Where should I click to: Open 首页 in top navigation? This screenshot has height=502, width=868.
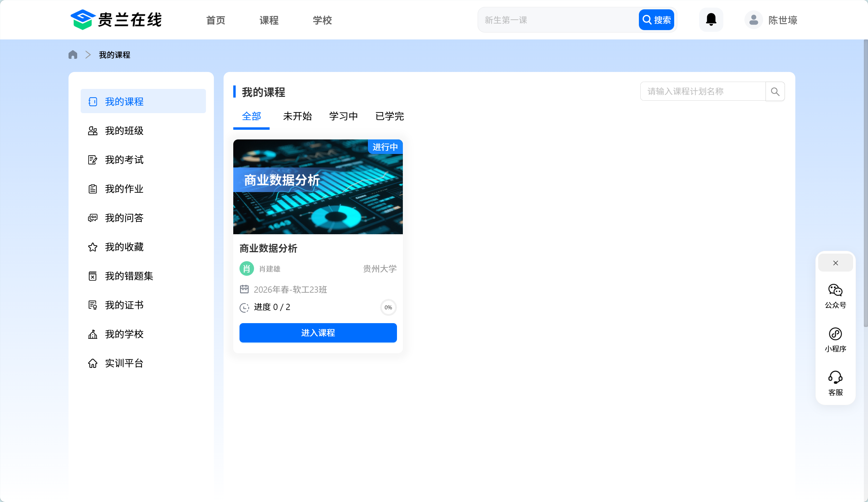pyautogui.click(x=216, y=20)
